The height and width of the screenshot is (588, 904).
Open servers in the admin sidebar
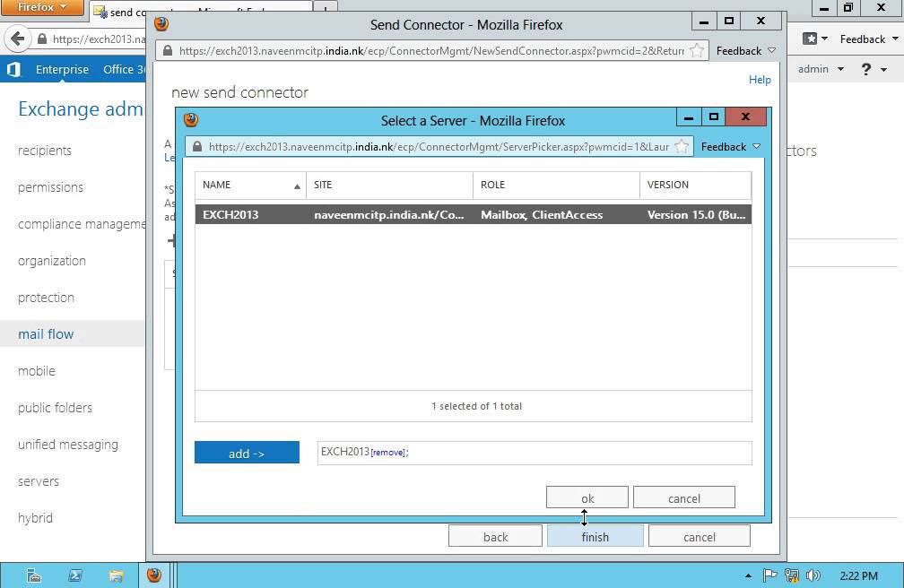39,481
